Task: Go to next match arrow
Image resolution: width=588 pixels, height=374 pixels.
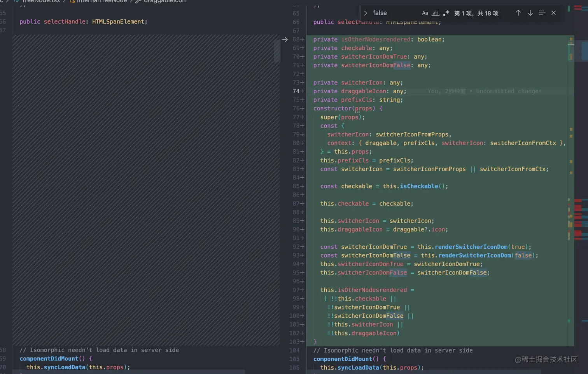Action: coord(530,13)
